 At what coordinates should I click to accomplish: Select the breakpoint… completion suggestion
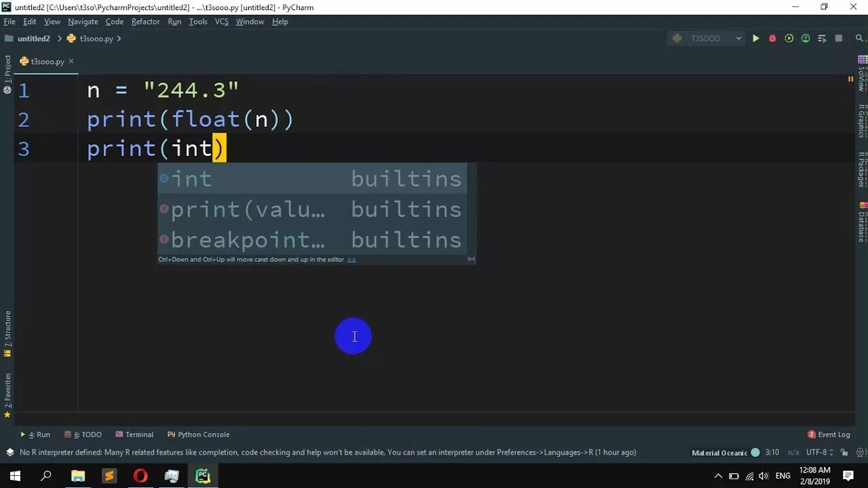tap(313, 240)
